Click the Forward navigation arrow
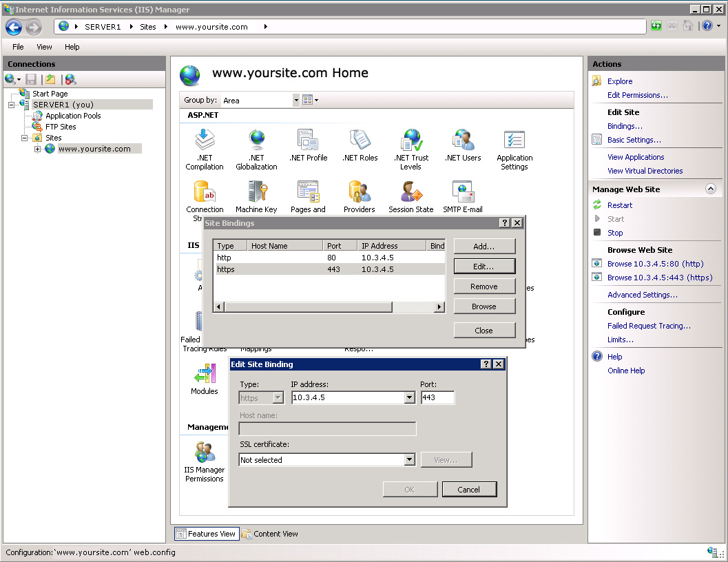This screenshot has height=562, width=728. (34, 28)
